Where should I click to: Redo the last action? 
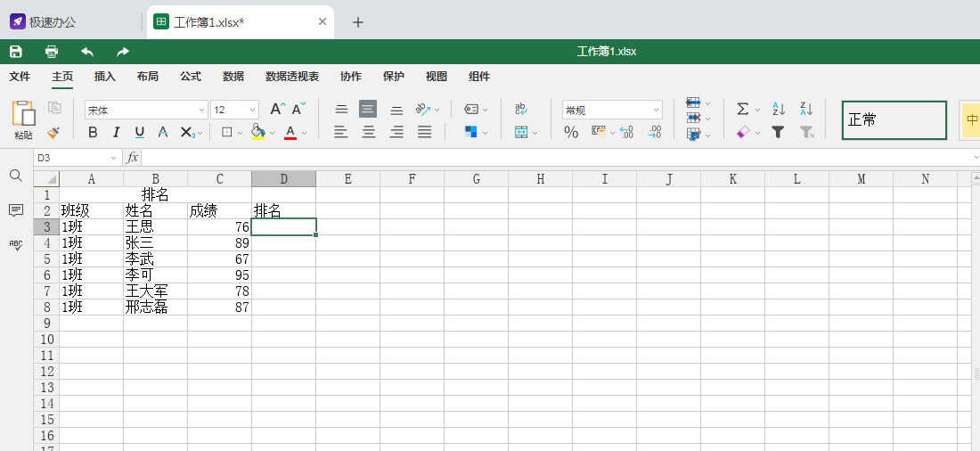pos(123,52)
